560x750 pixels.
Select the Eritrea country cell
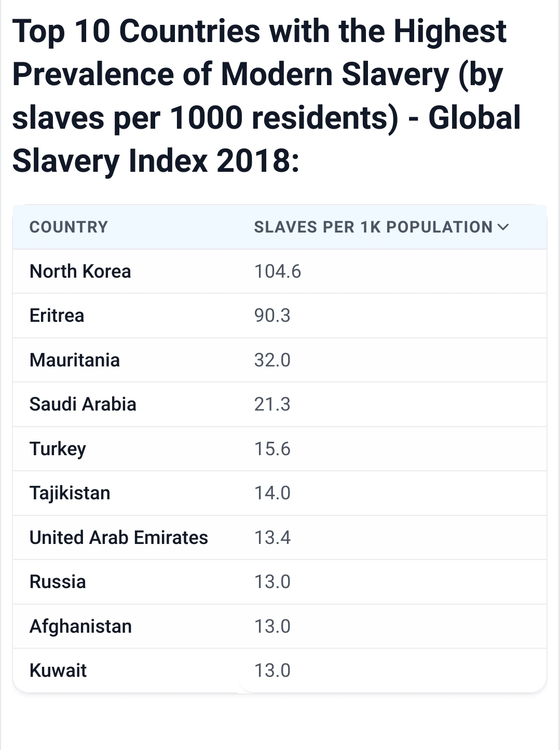pos(57,316)
